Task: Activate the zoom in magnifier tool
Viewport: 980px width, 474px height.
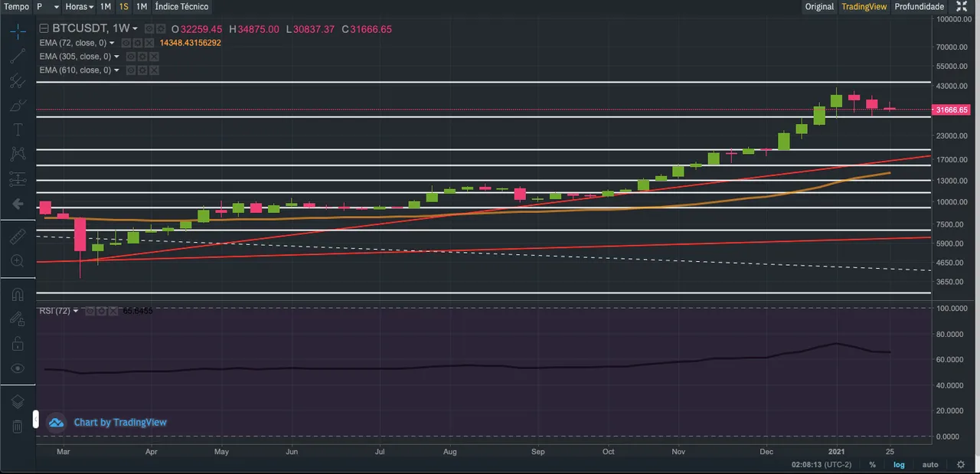Action: click(x=18, y=261)
